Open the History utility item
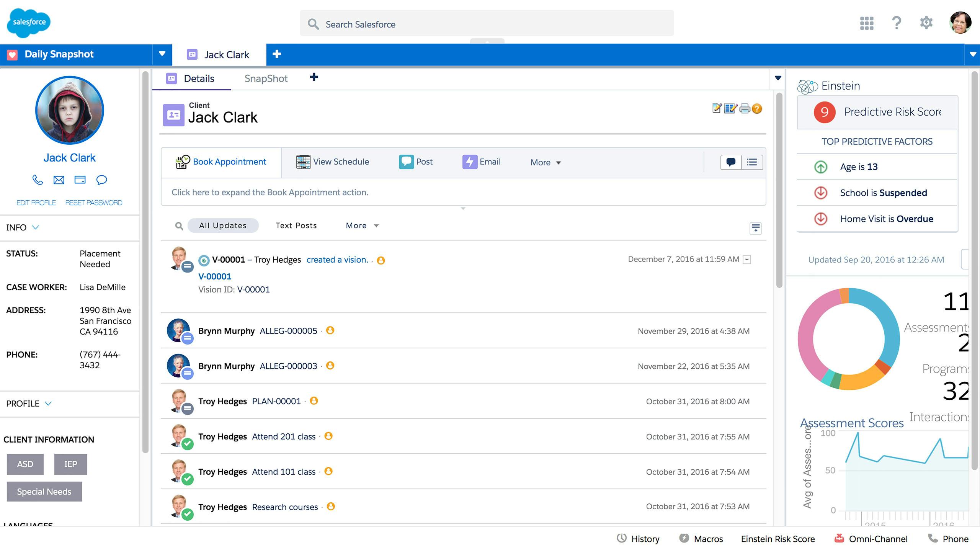980x549 pixels. [x=638, y=539]
